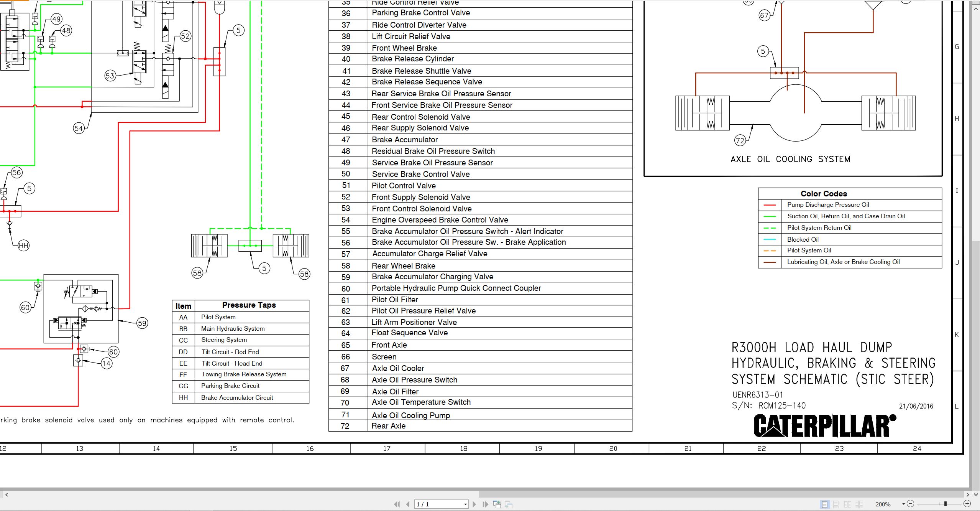Viewport: 980px width, 511px height.
Task: Click callout bubble 52 on the schematic
Action: [x=185, y=36]
